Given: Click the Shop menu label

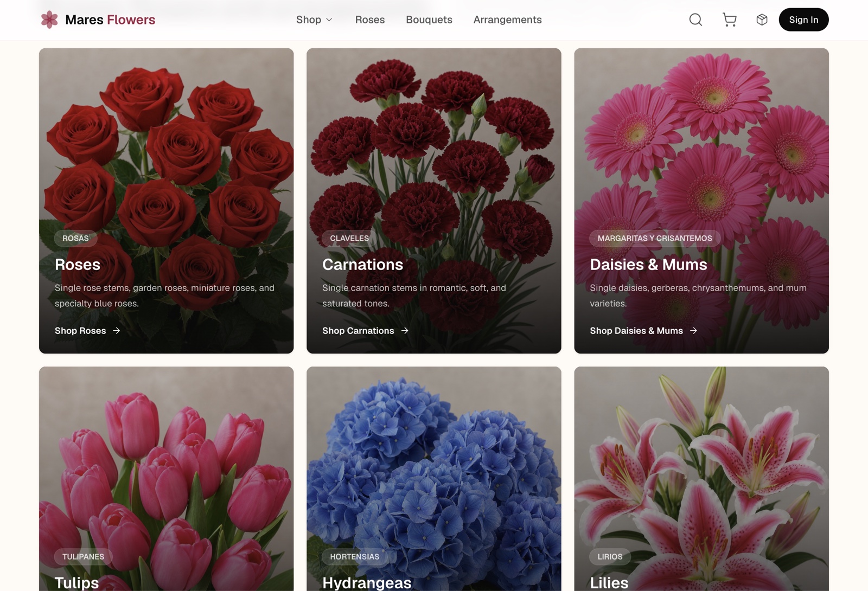Looking at the screenshot, I should (x=309, y=20).
